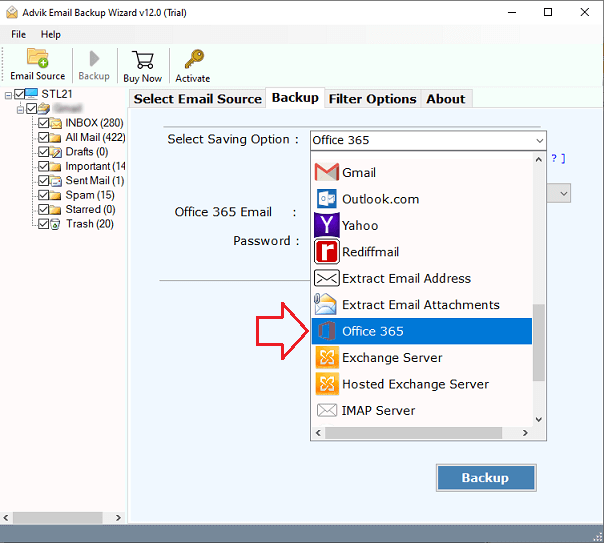The height and width of the screenshot is (543, 604).
Task: Uncheck the Spam (15) checkbox
Action: [x=44, y=195]
